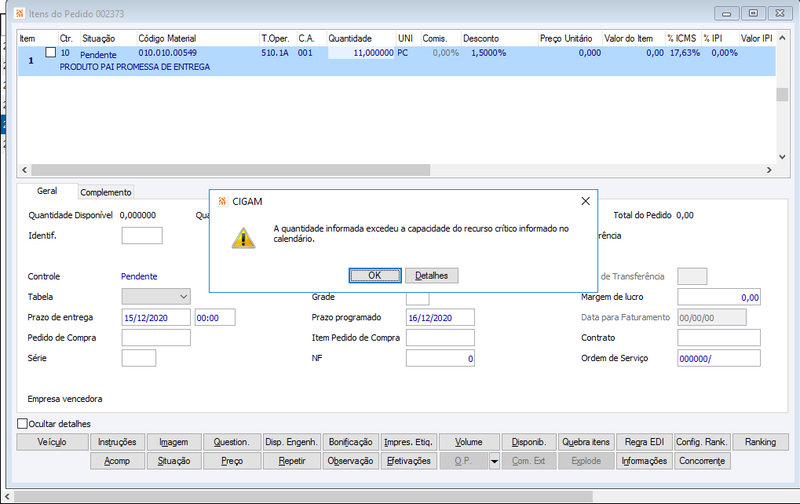This screenshot has width=800, height=504.
Task: Confirm the warning with OK
Action: [375, 275]
